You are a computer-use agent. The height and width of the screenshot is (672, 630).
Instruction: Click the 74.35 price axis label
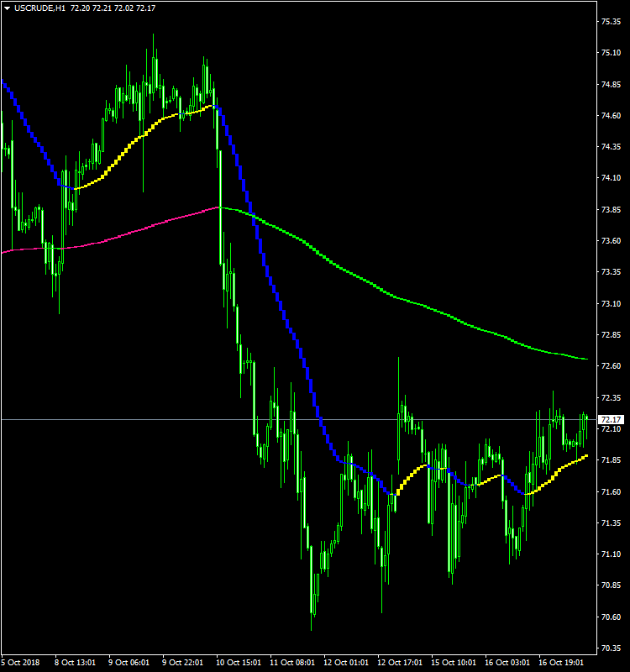tap(612, 147)
